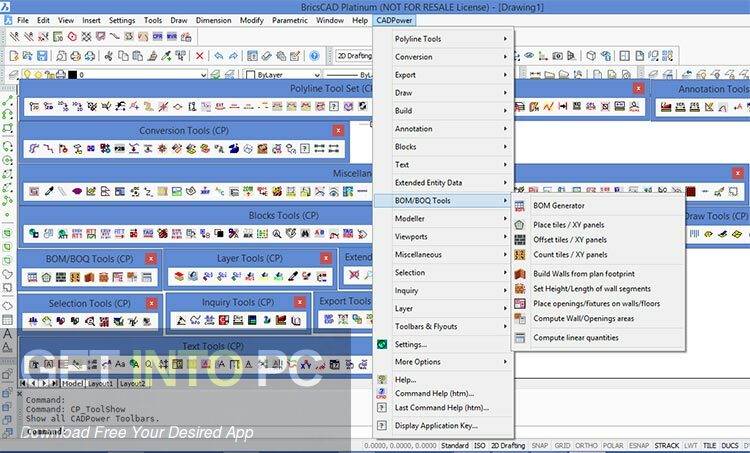Click the Place tiles pentagon icon
Image resolution: width=750 pixels, height=453 pixels.
pos(520,224)
